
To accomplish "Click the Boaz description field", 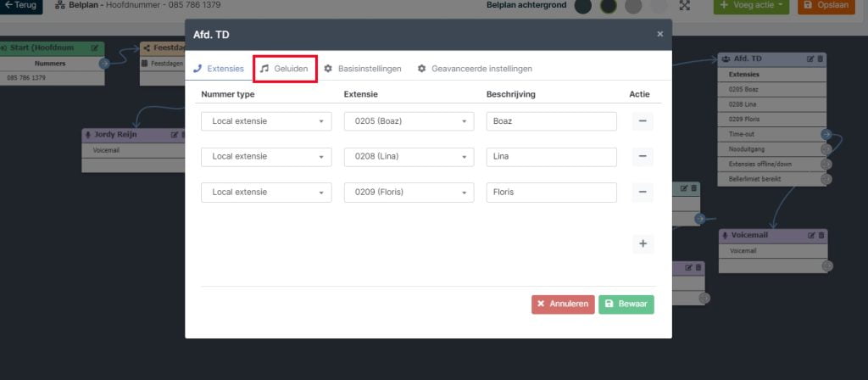I will (x=551, y=121).
